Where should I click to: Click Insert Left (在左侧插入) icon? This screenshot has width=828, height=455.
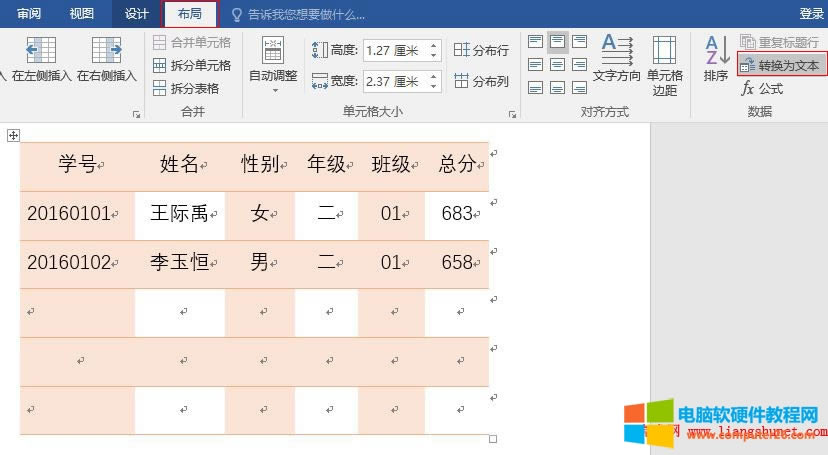coord(41,52)
